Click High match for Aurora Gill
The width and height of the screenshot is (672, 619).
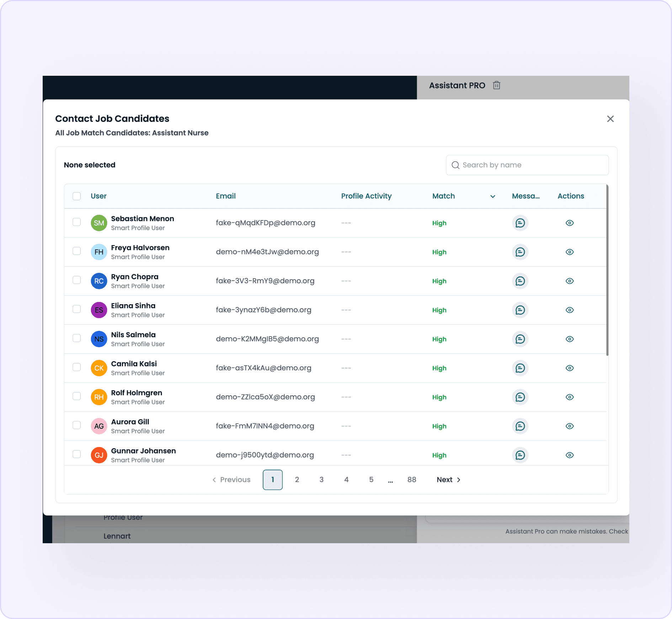coord(439,426)
